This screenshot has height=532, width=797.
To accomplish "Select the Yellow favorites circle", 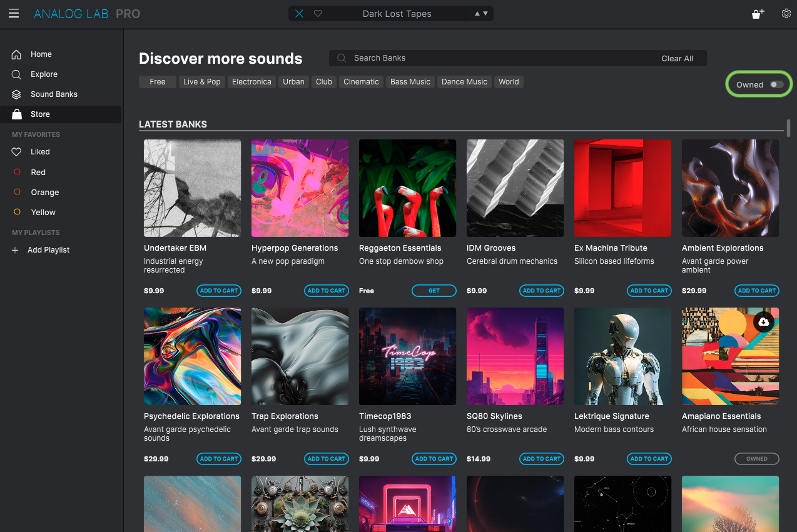I will coord(18,212).
